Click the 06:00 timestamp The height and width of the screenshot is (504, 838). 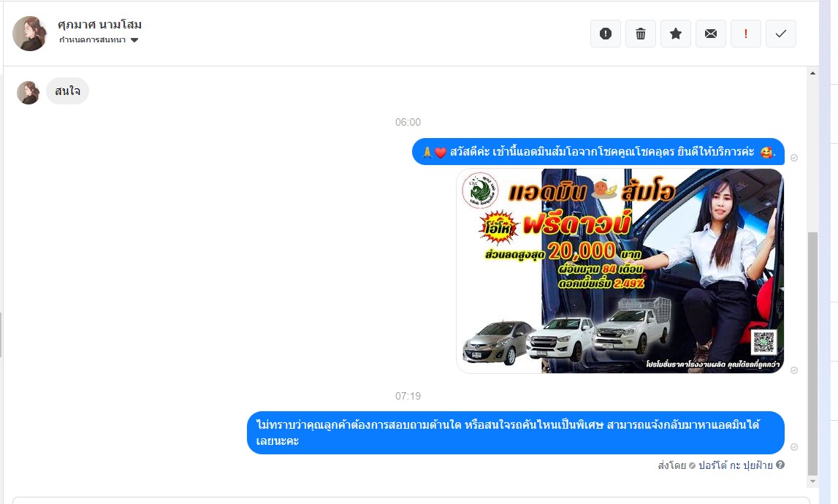408,123
